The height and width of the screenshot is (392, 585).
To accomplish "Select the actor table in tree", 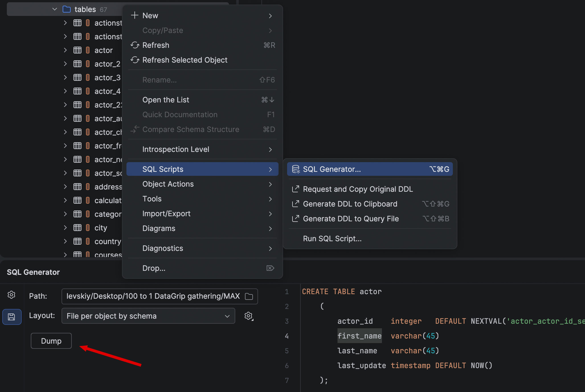I will coord(103,50).
